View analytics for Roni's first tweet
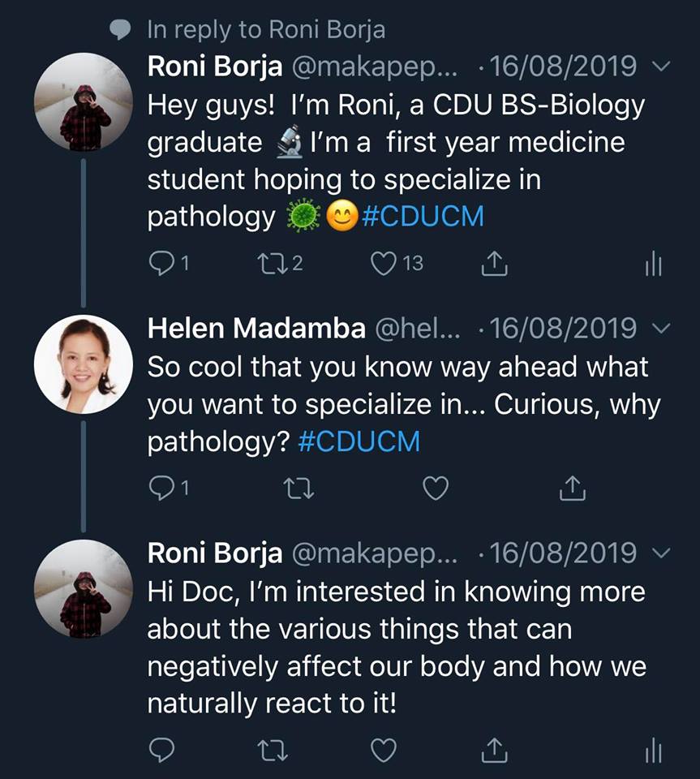The width and height of the screenshot is (700, 779). point(653,263)
